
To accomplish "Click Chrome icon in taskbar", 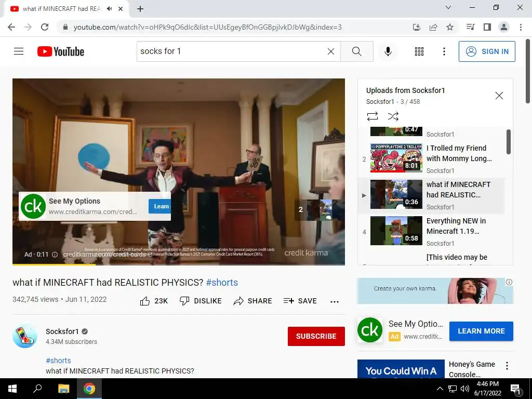I will click(89, 389).
